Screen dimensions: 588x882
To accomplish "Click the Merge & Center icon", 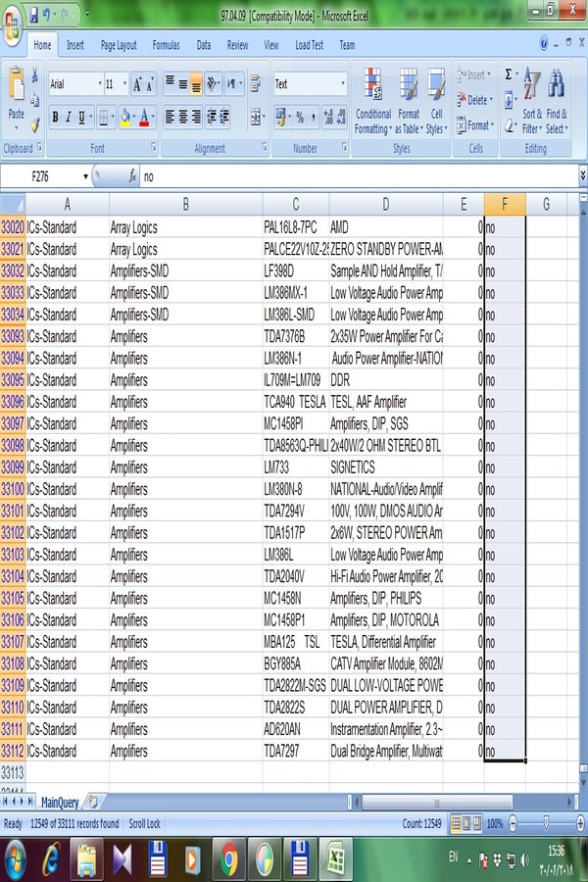I will [x=256, y=117].
